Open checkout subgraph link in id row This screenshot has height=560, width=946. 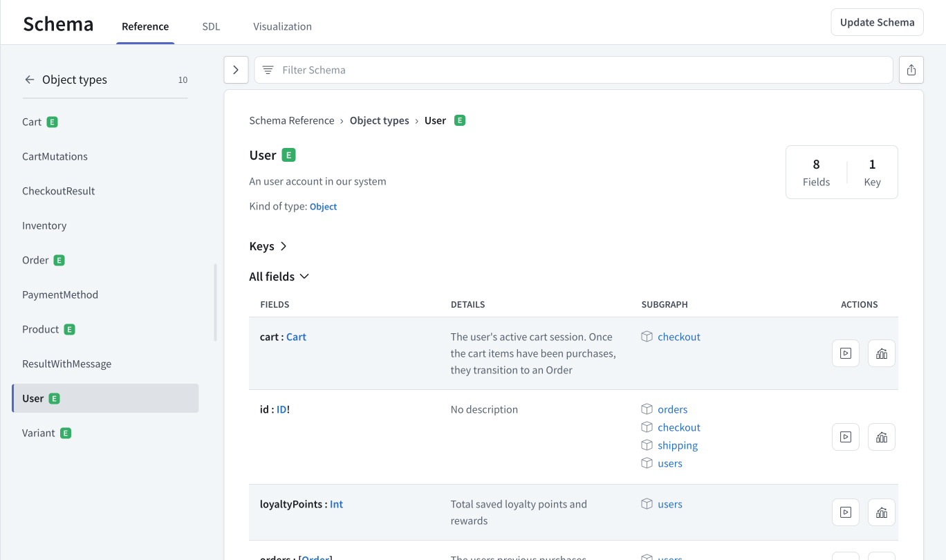click(679, 427)
